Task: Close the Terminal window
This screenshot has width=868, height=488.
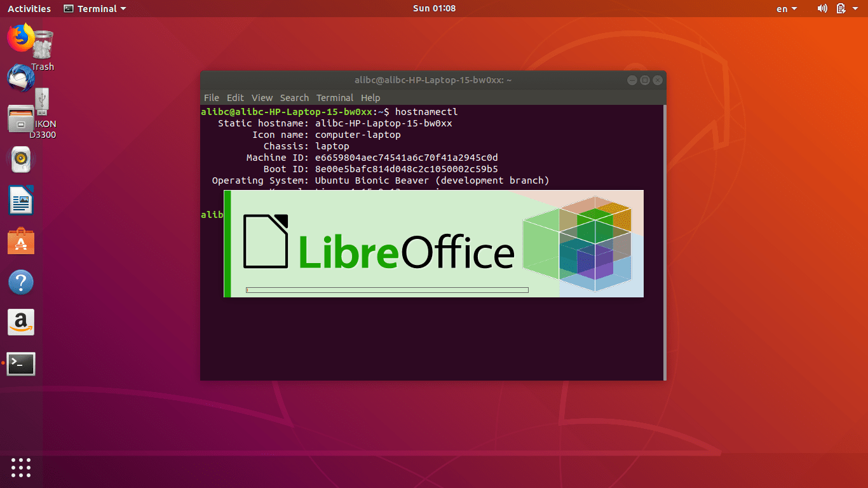Action: point(658,80)
